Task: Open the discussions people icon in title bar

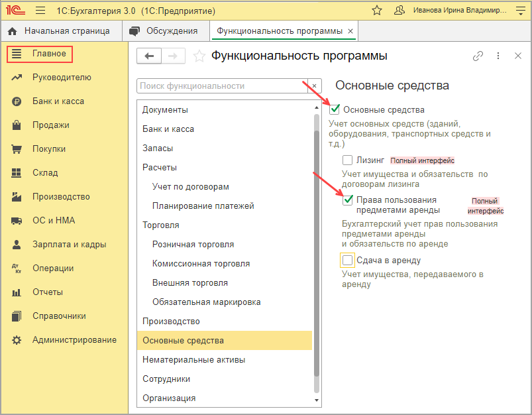Action: pos(399,11)
